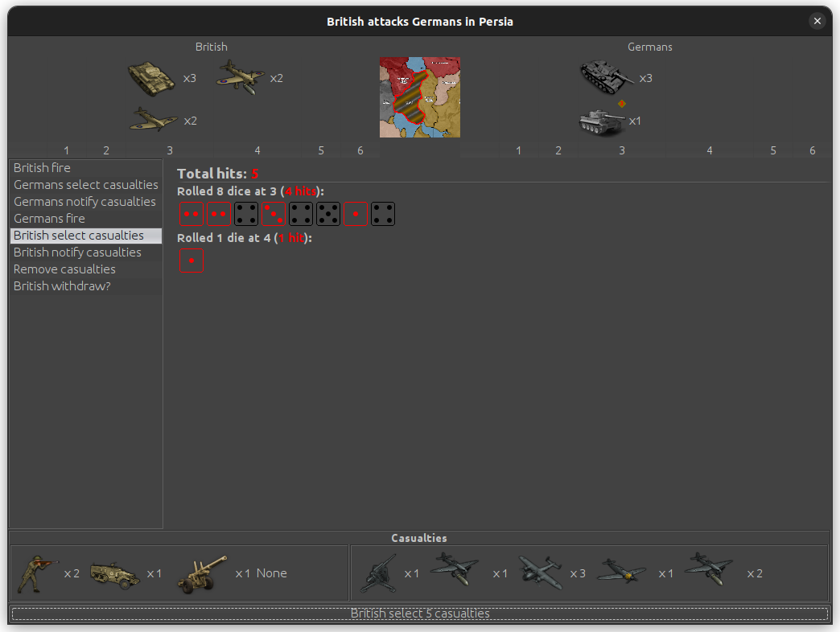Select German bomber casualty marked x2
This screenshot has width=840, height=632.
(708, 568)
